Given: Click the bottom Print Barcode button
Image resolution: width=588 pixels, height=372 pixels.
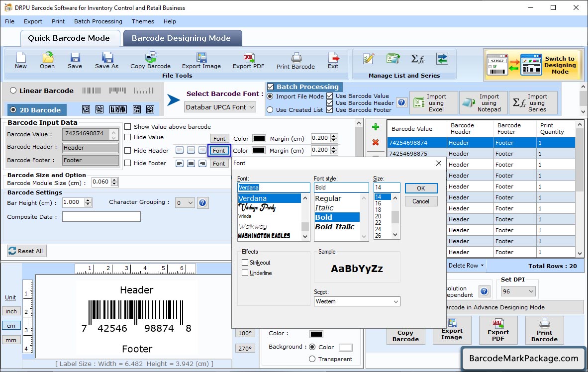Looking at the screenshot, I should point(545,330).
